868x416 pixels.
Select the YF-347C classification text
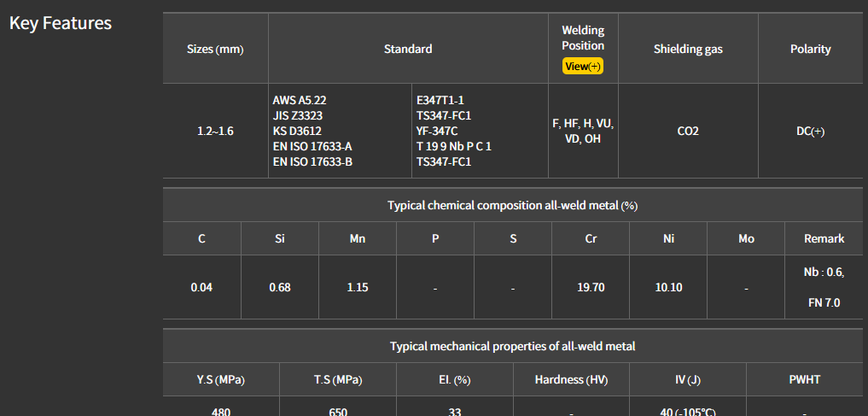click(x=437, y=131)
